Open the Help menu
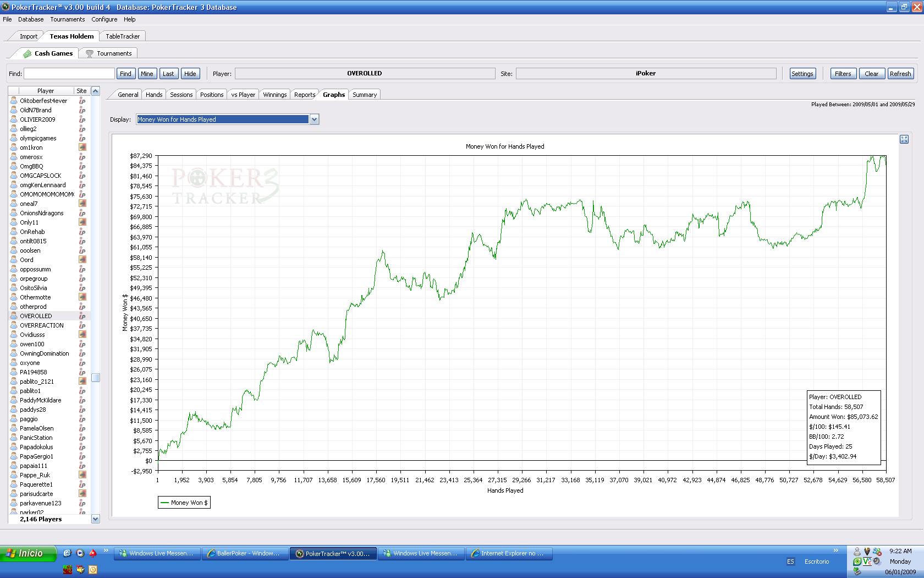 pyautogui.click(x=130, y=19)
